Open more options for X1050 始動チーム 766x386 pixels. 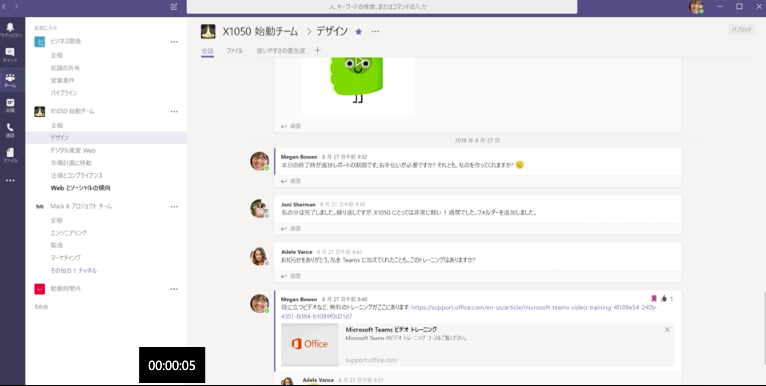coord(174,111)
